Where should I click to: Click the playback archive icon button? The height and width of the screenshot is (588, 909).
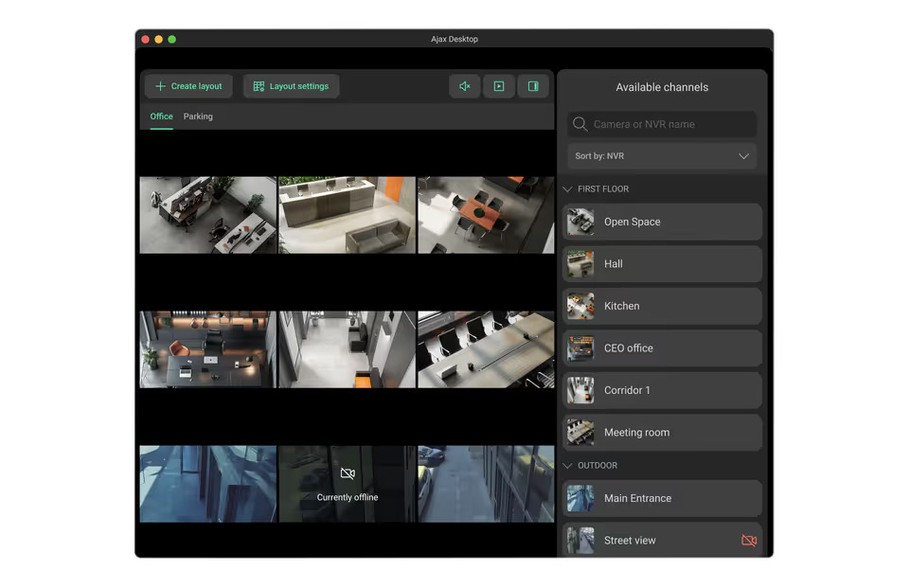(x=498, y=86)
